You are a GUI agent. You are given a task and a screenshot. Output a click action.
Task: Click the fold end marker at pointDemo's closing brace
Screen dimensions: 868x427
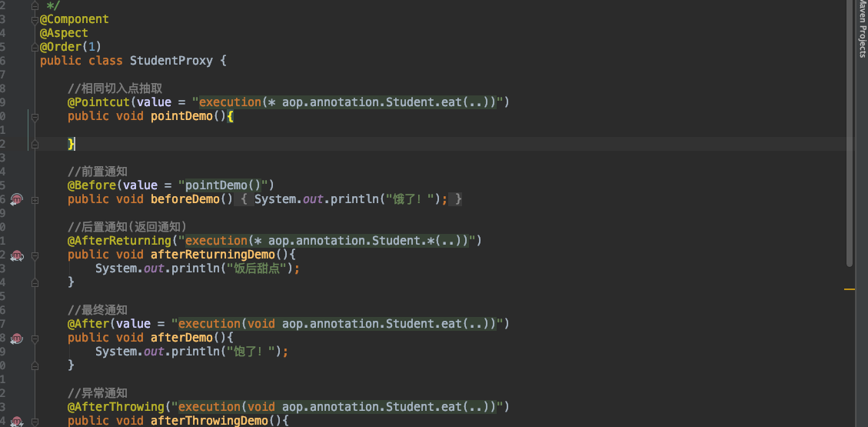35,145
